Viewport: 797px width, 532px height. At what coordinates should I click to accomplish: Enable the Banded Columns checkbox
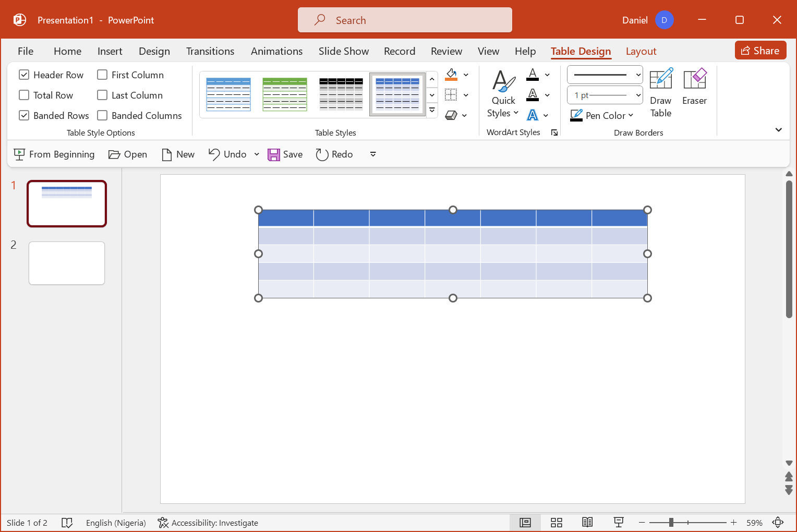tap(103, 116)
